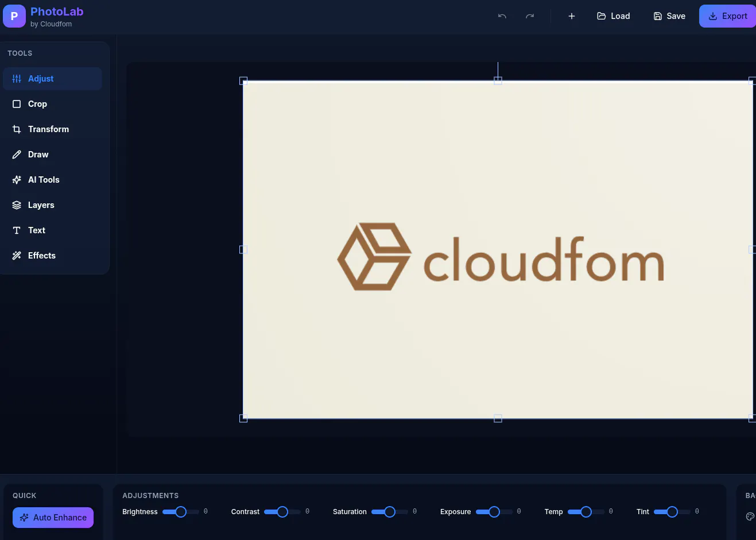This screenshot has width=756, height=540.
Task: Click the palette icon in bottom-right panel
Action: click(x=750, y=516)
